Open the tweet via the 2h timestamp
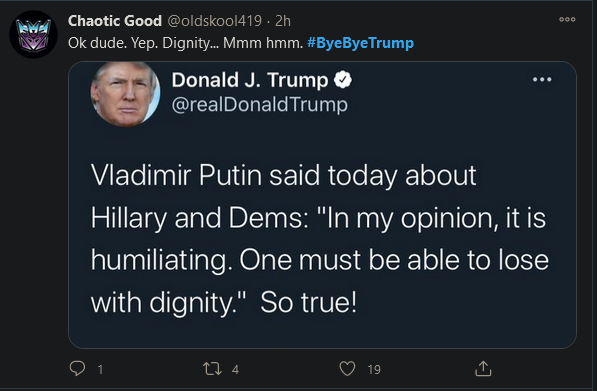Screen dimensions: 597x391 pos(283,21)
